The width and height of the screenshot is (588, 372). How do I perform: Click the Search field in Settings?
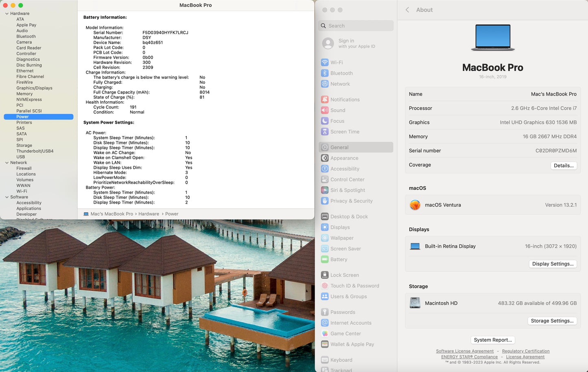(x=356, y=26)
